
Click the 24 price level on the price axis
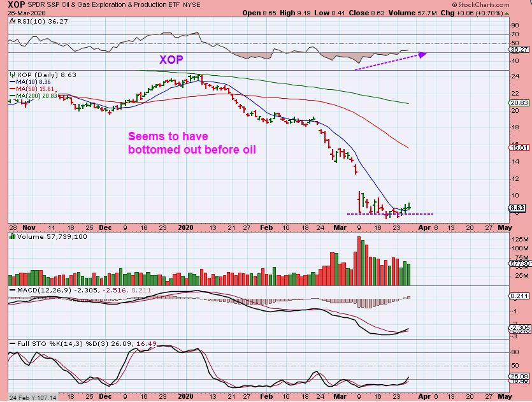click(x=515, y=76)
